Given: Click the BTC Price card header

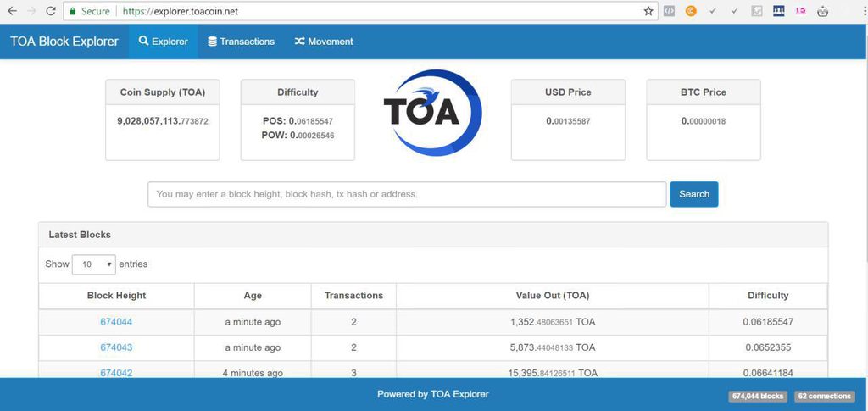Looking at the screenshot, I should point(703,92).
